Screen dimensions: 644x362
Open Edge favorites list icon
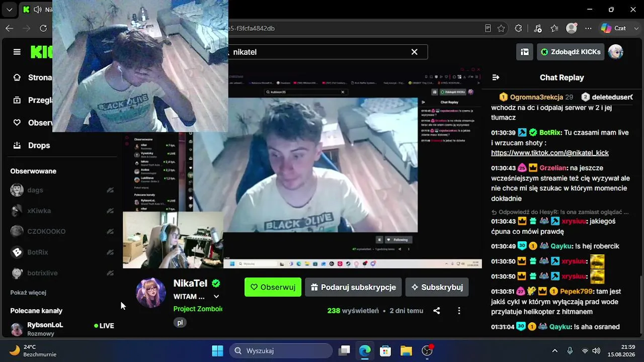pos(554,28)
